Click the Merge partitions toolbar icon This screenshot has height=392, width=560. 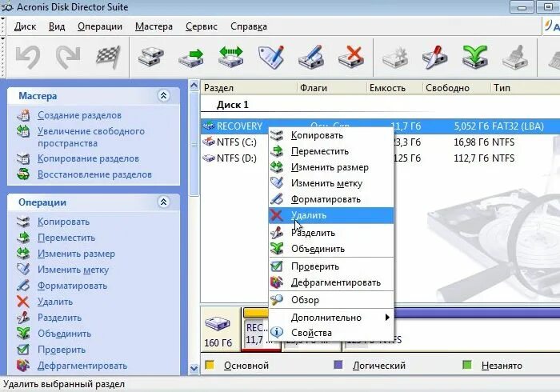click(x=475, y=57)
